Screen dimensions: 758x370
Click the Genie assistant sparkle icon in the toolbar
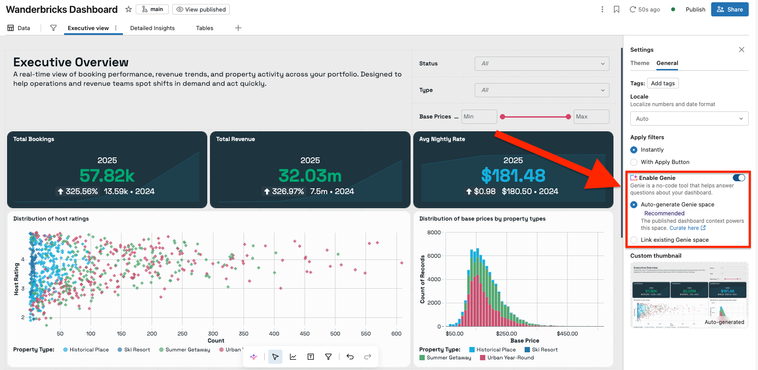(253, 357)
